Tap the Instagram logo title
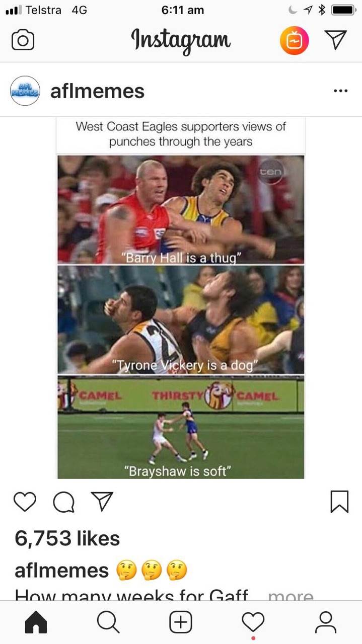Viewport: 362px width, 644px height. coord(181,40)
